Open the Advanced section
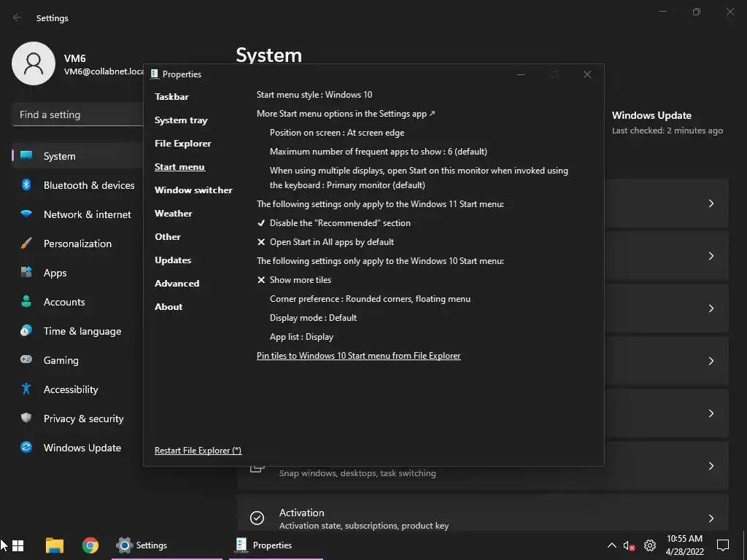This screenshot has height=560, width=747. [x=177, y=284]
